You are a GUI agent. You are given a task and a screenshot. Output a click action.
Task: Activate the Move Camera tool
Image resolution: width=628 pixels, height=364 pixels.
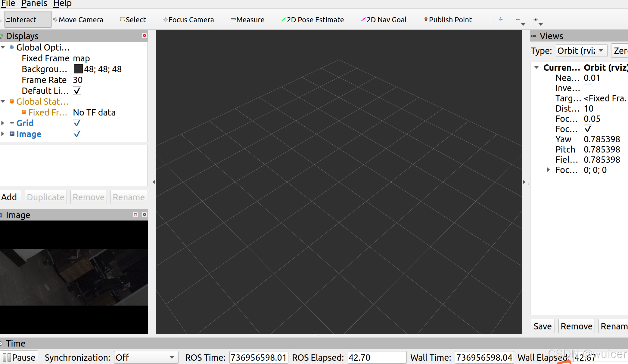pyautogui.click(x=78, y=20)
